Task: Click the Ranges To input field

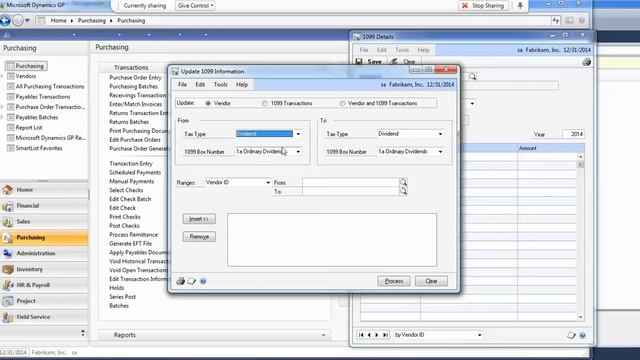Action: 350,191
